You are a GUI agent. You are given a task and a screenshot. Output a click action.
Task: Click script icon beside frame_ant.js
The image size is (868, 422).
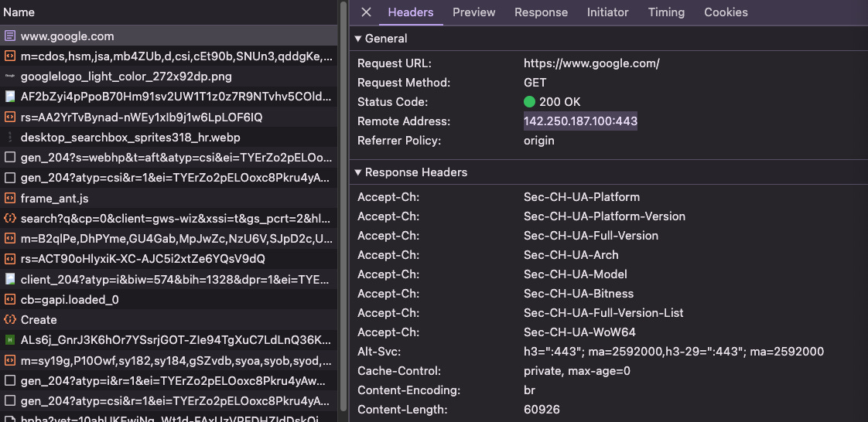pyautogui.click(x=9, y=198)
